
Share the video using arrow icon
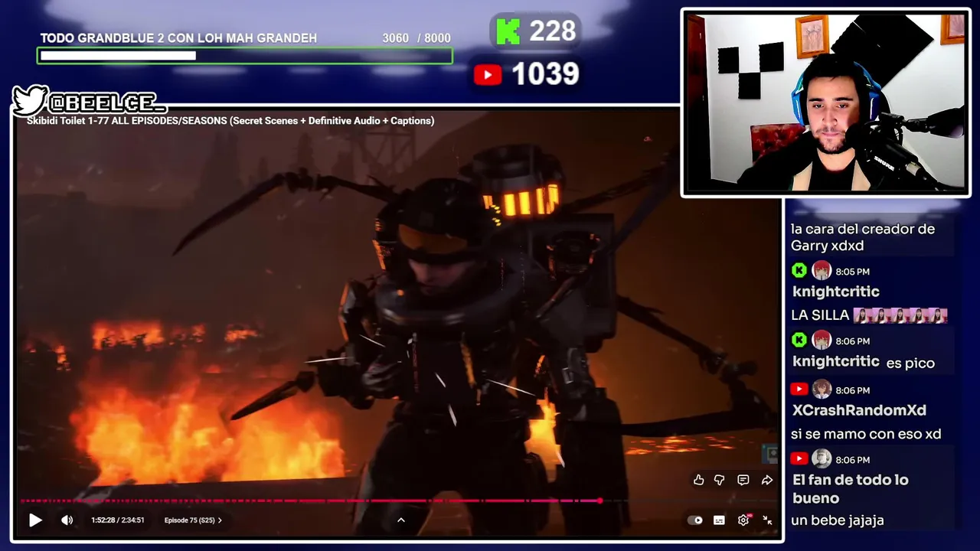[766, 480]
